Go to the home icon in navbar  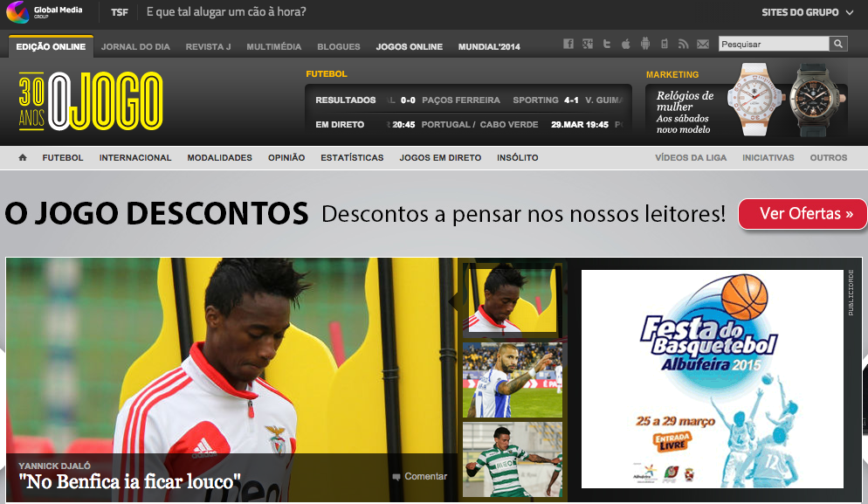23,158
